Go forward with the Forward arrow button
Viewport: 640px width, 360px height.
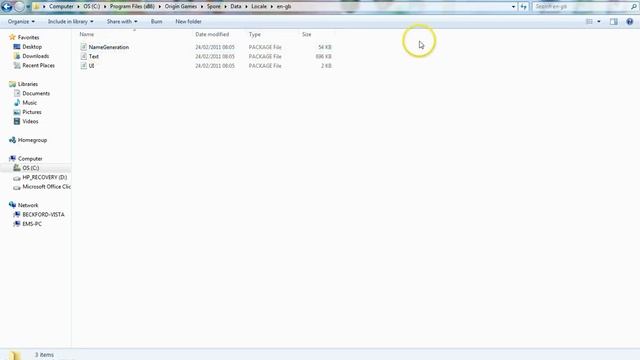(19, 7)
